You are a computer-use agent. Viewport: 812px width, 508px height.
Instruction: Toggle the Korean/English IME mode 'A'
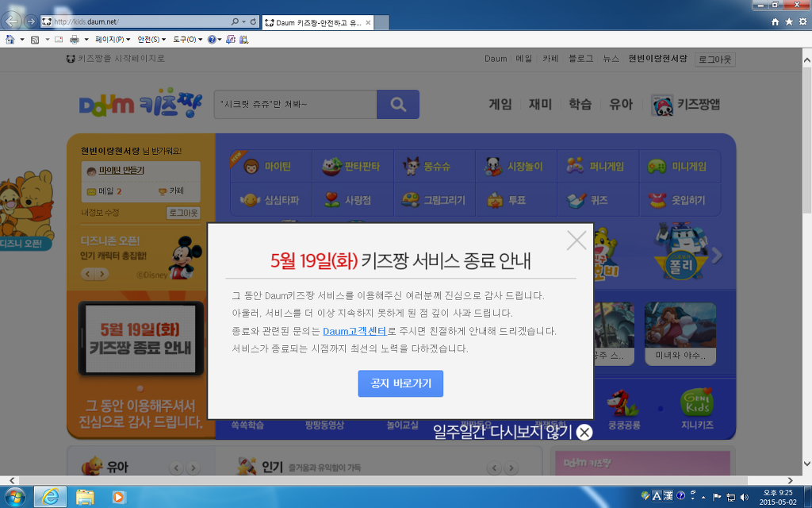tap(657, 497)
